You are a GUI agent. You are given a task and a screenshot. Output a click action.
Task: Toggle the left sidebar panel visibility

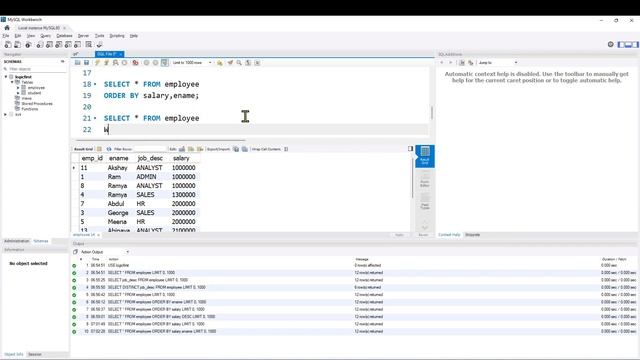click(621, 44)
